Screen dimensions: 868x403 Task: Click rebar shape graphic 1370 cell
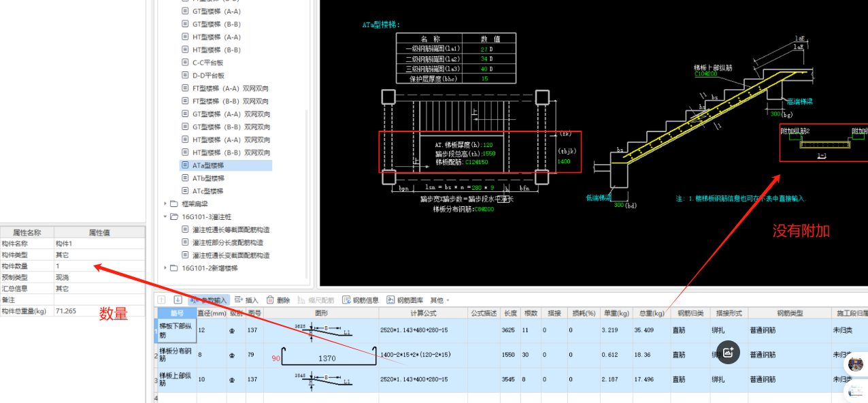[321, 355]
